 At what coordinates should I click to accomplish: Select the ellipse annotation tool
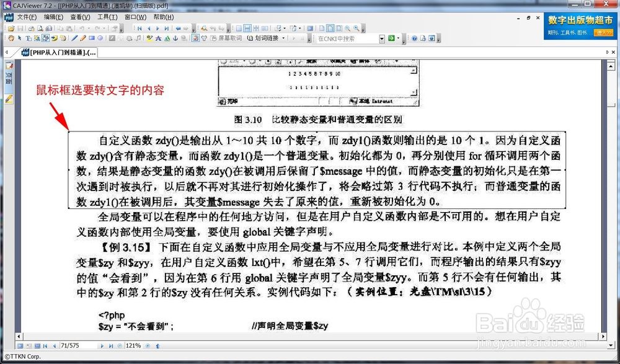[100, 38]
